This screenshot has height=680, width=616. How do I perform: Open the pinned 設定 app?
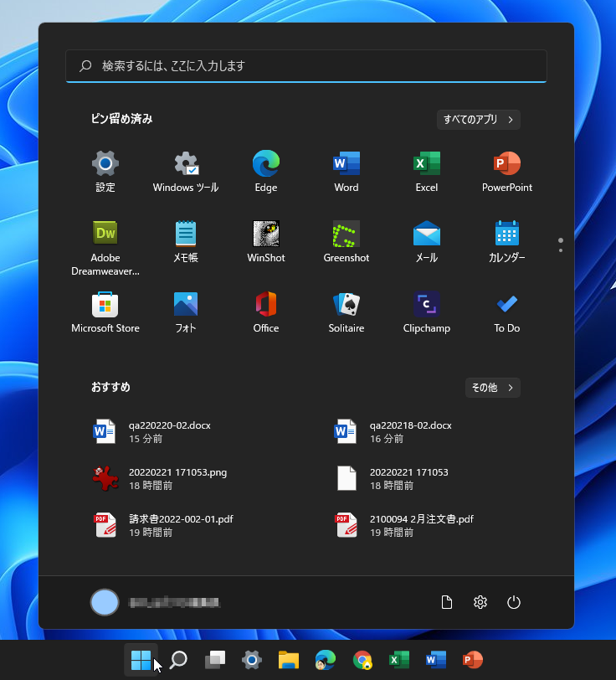tap(105, 172)
